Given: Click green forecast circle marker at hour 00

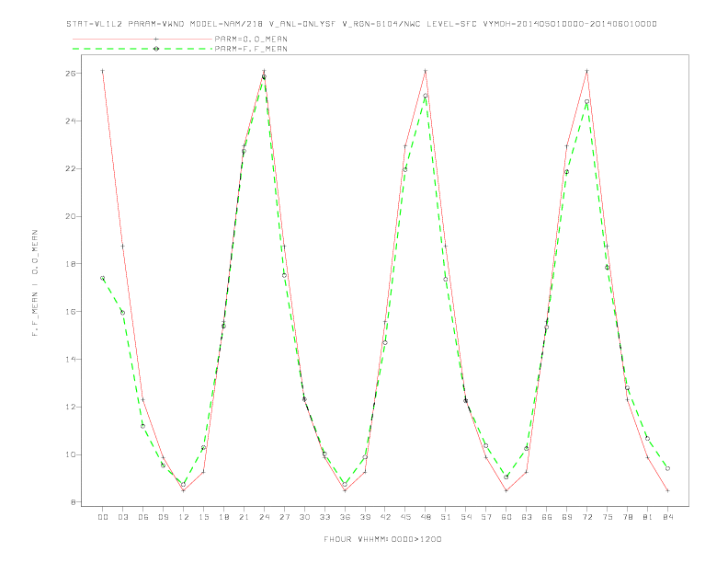Looking at the screenshot, I should point(103,278).
